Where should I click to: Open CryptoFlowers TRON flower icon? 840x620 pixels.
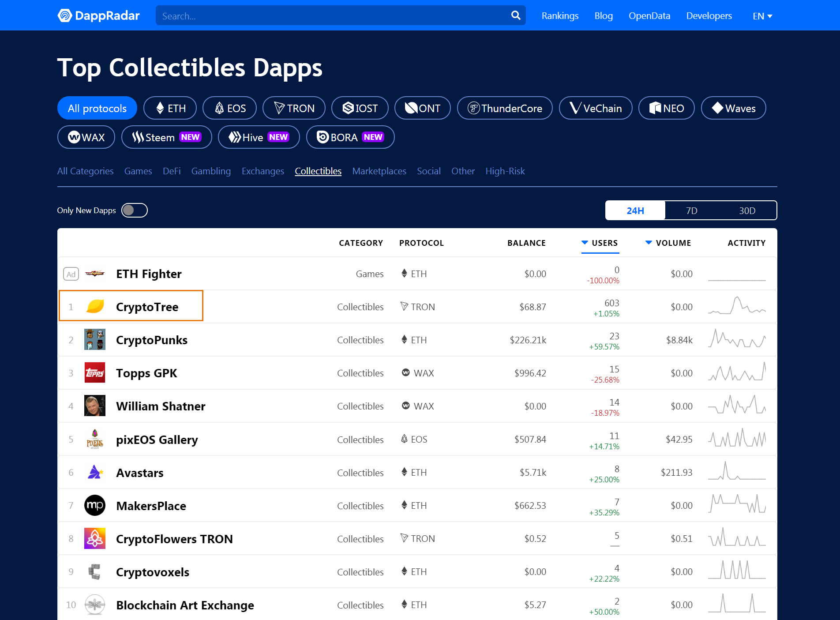click(x=95, y=538)
